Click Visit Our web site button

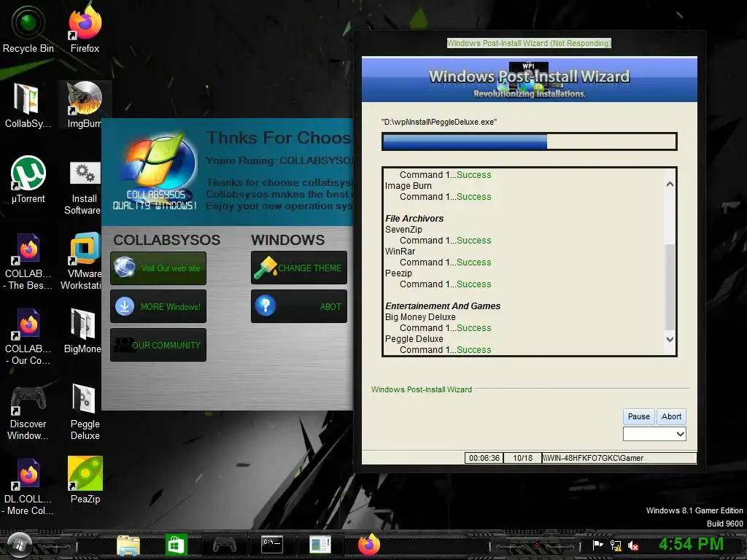pyautogui.click(x=158, y=268)
